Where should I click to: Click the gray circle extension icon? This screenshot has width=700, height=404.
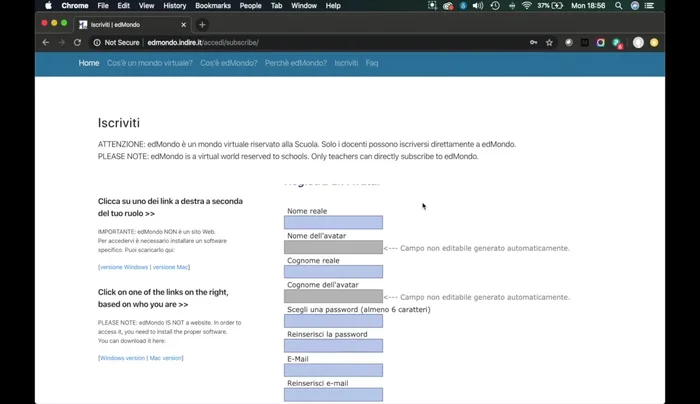pos(569,42)
